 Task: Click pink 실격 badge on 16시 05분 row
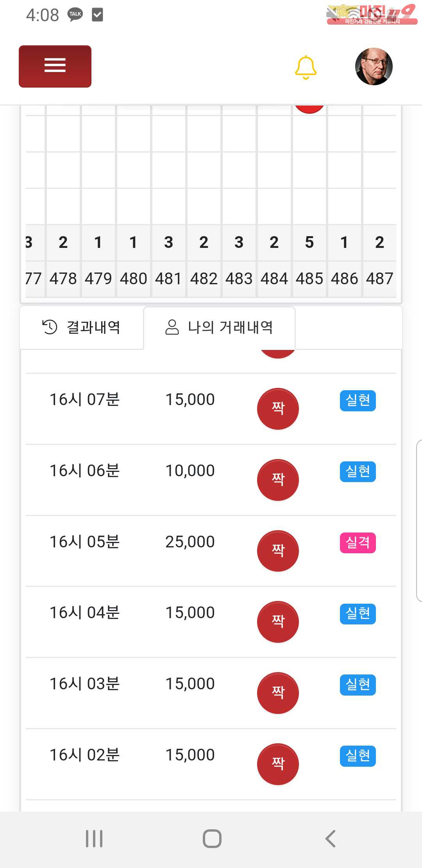(358, 543)
